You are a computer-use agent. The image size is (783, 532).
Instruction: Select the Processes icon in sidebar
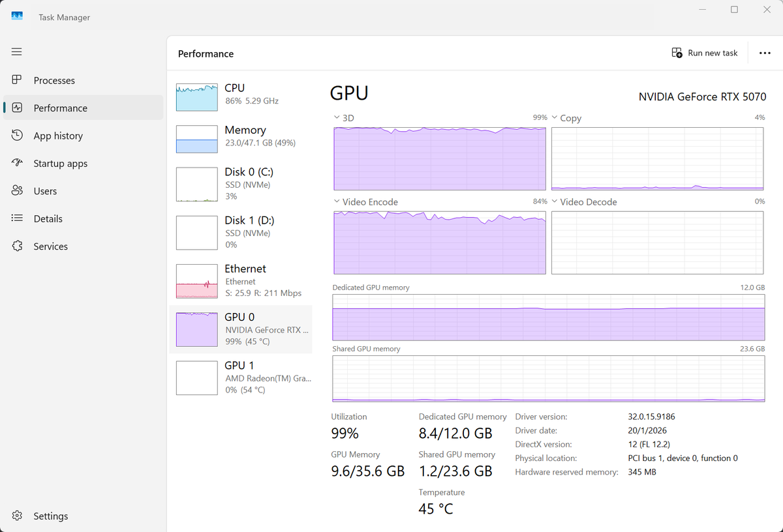coord(17,80)
